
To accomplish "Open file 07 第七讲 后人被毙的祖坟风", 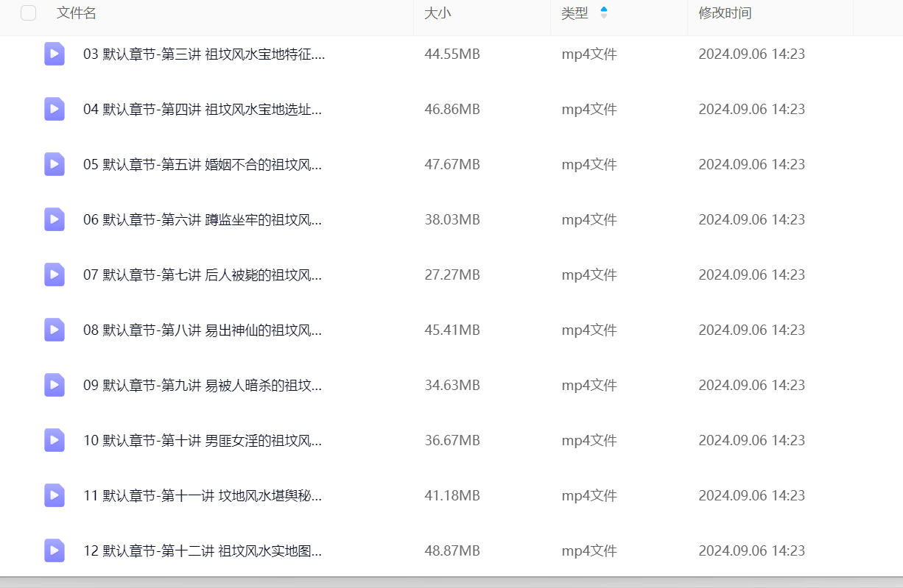I will pos(203,275).
